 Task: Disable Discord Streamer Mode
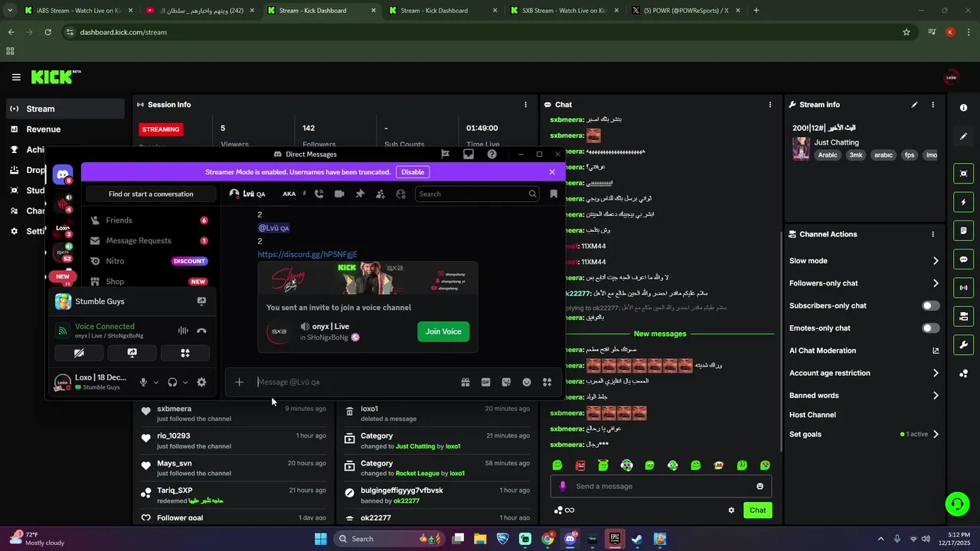point(413,172)
